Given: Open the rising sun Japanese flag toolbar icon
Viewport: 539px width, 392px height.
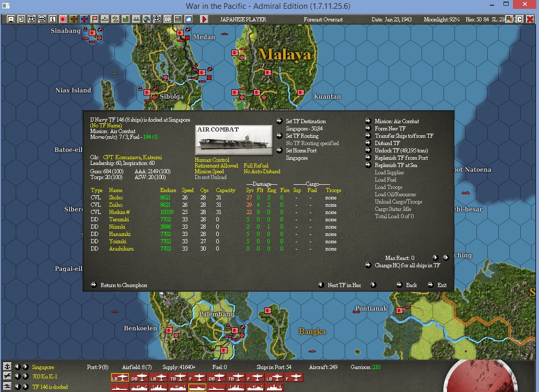Looking at the screenshot, I should pos(63,19).
